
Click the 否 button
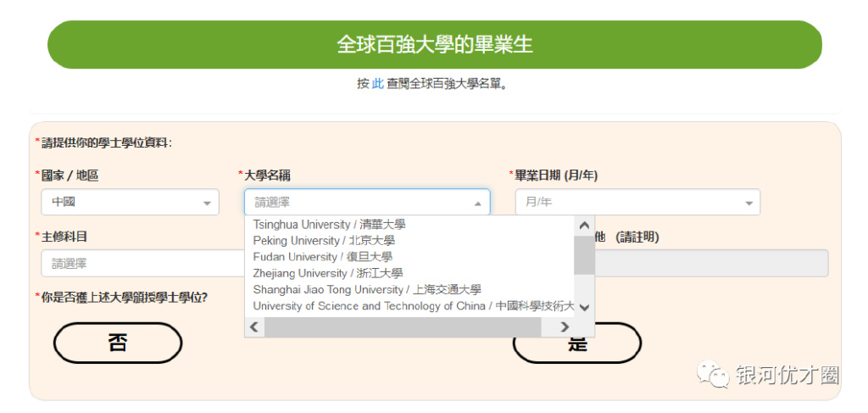point(117,343)
